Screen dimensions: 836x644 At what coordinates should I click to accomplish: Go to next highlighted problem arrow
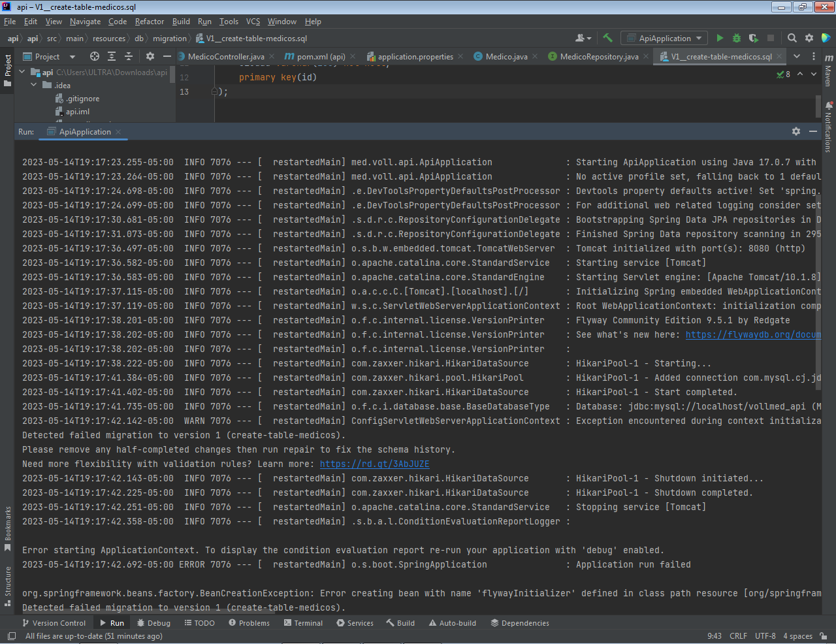tap(814, 74)
